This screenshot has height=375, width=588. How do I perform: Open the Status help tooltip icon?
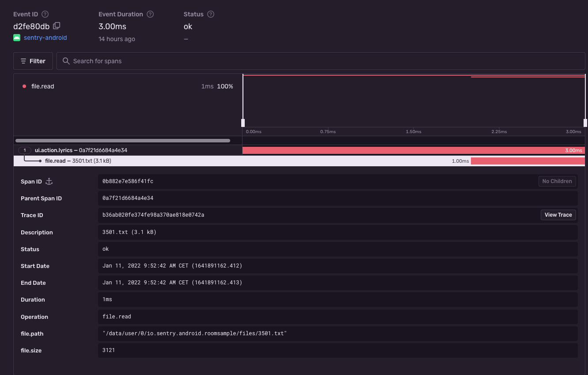pos(210,14)
